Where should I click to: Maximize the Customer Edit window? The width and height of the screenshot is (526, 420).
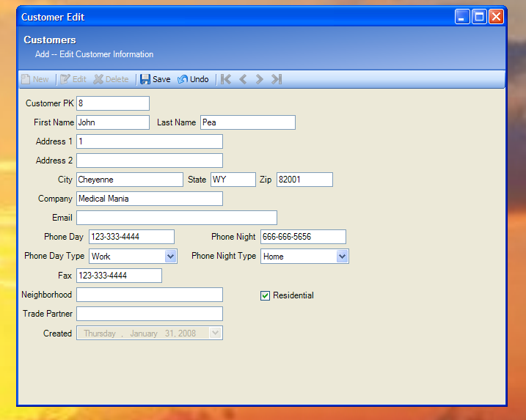click(479, 17)
